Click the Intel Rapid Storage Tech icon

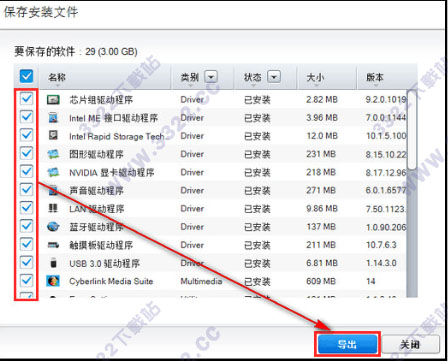pyautogui.click(x=53, y=136)
